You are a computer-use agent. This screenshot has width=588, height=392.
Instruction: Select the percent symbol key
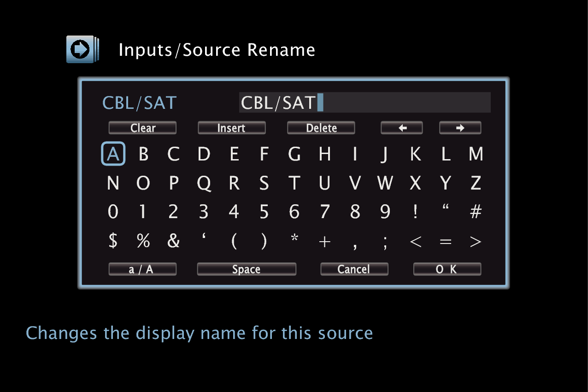click(143, 241)
